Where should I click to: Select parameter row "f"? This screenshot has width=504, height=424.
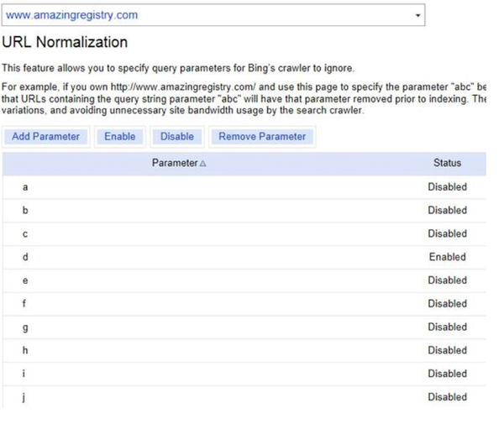pos(244,304)
